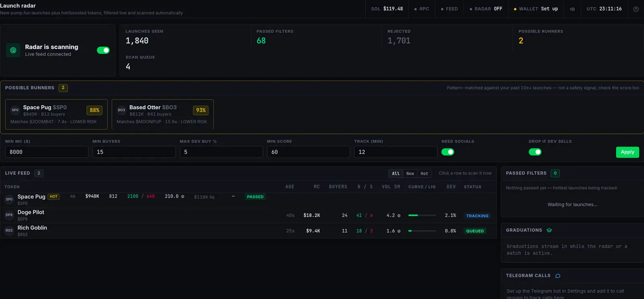
Task: Click Rich Goblin's bonding curve progress bar
Action: (422, 231)
